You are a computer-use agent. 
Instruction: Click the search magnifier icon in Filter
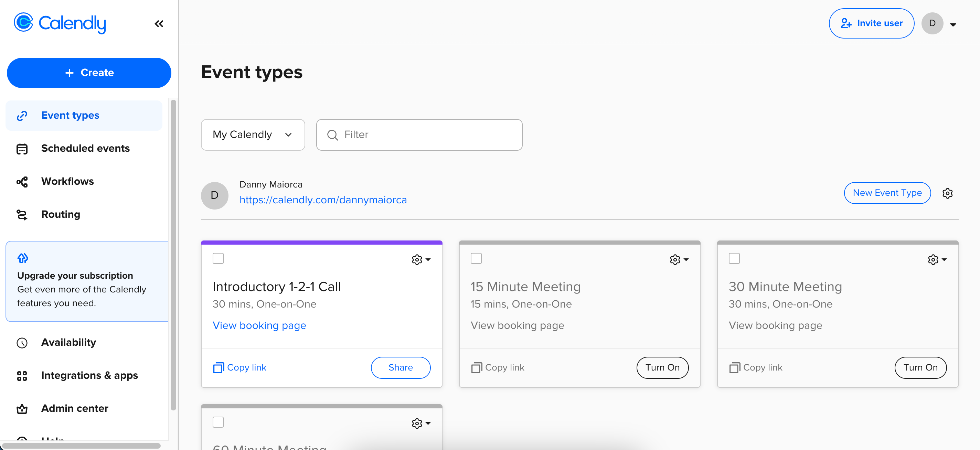pos(332,135)
